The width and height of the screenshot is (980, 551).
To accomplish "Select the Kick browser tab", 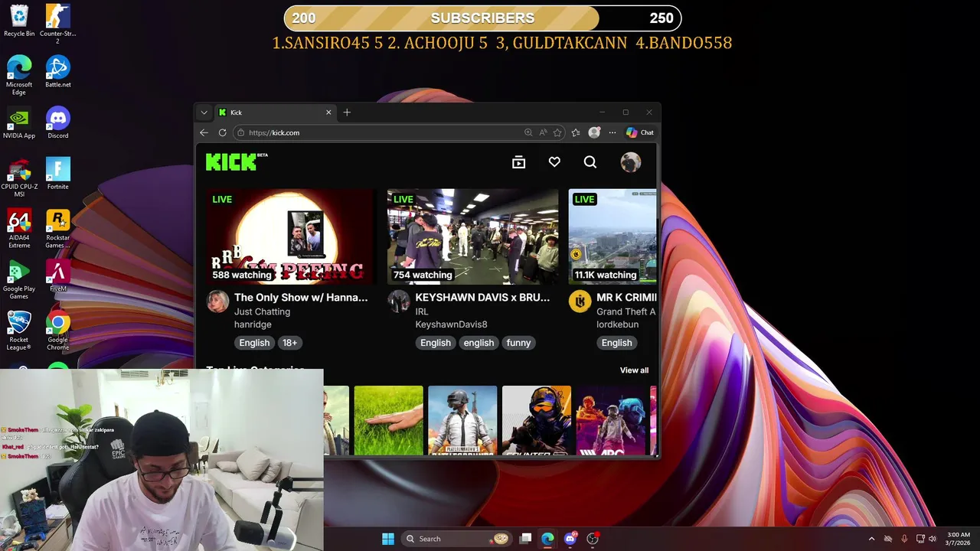I will pyautogui.click(x=274, y=112).
